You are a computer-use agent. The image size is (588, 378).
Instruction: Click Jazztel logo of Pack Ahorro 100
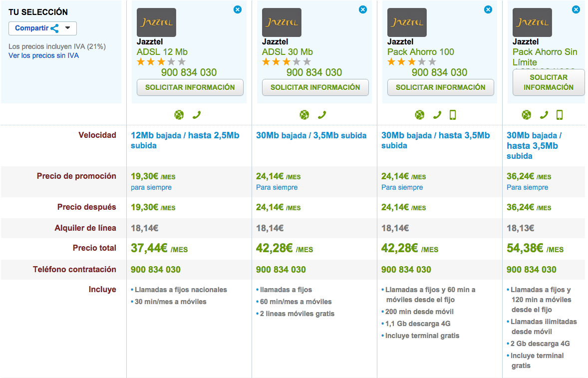[x=407, y=22]
